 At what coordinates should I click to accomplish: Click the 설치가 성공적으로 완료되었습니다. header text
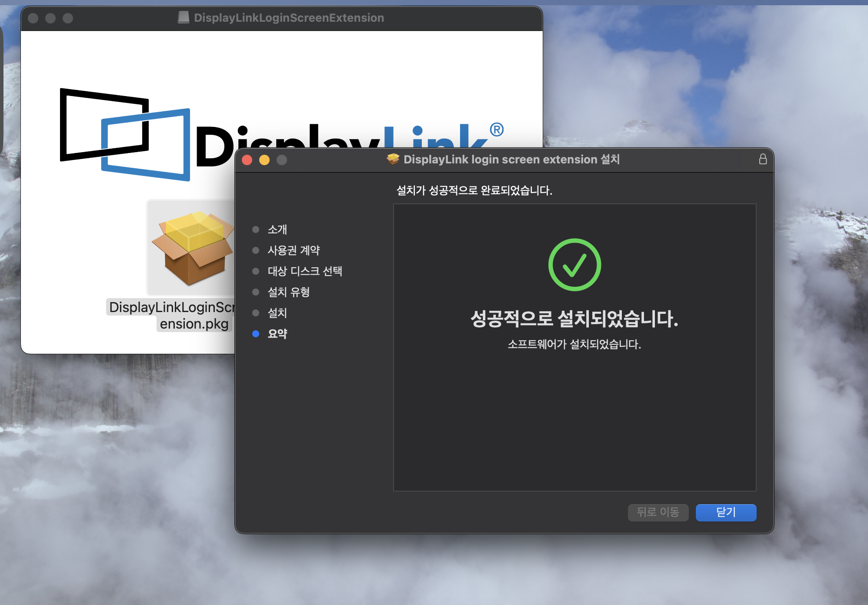click(x=474, y=190)
